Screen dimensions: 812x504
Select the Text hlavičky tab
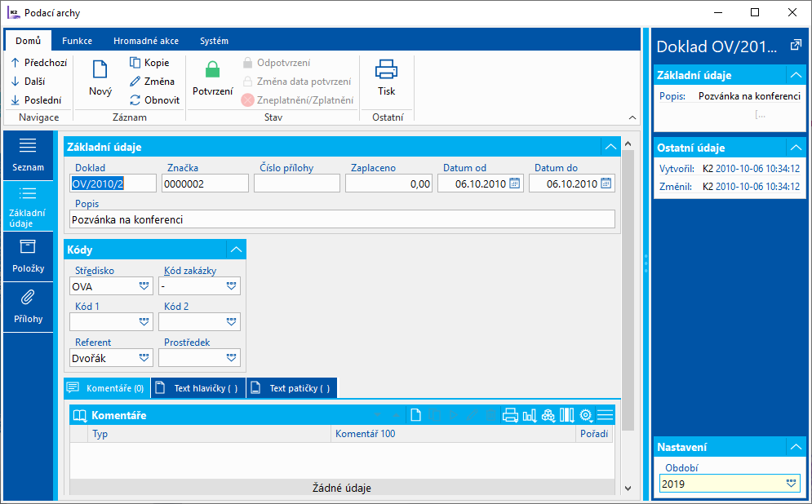198,388
